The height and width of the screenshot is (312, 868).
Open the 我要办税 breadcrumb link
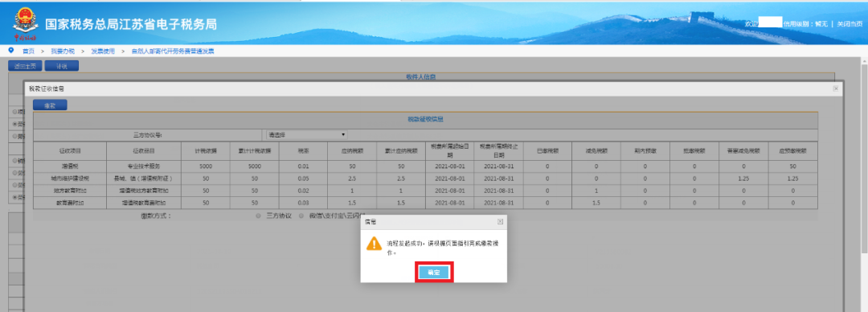point(63,51)
